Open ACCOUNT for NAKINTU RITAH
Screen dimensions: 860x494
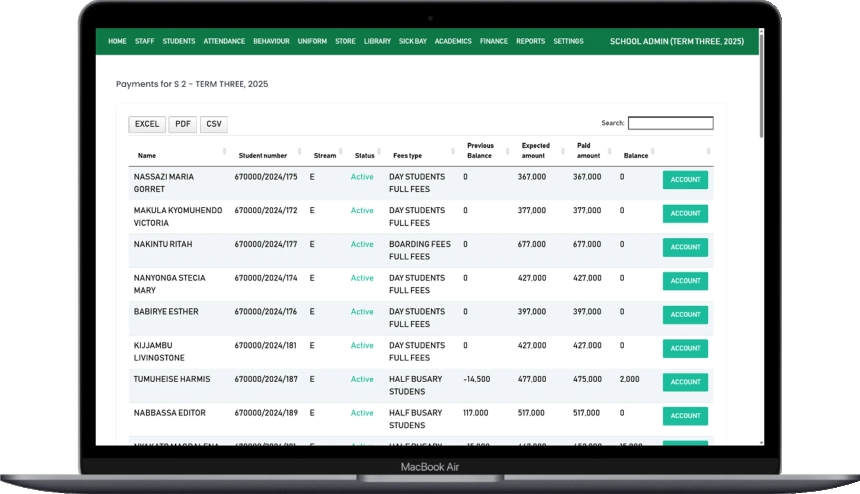point(685,247)
